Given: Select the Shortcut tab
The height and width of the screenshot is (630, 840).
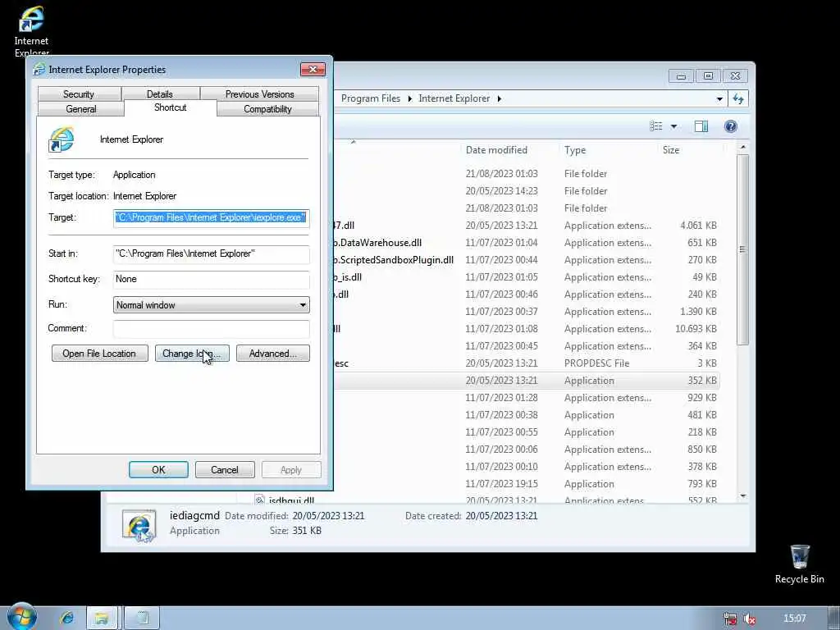Looking at the screenshot, I should click(x=171, y=107).
